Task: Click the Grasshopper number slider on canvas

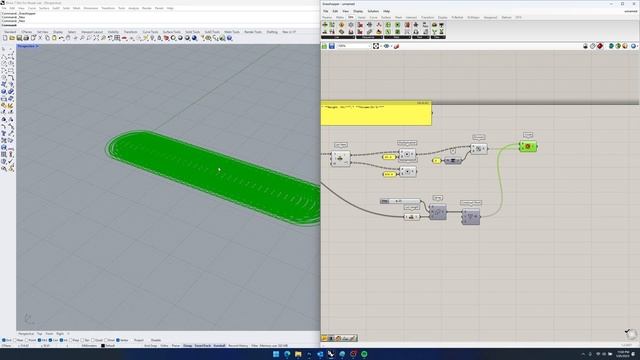Action: pos(400,201)
